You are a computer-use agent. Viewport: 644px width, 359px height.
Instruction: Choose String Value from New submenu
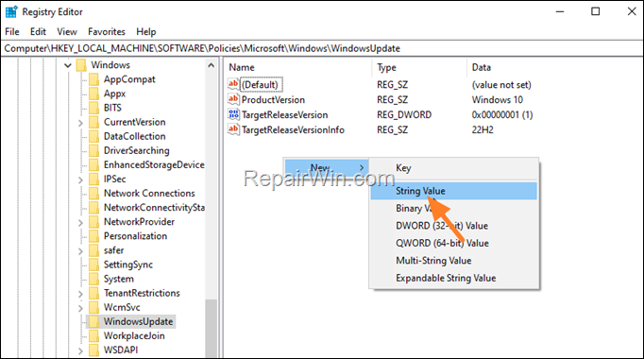point(453,191)
